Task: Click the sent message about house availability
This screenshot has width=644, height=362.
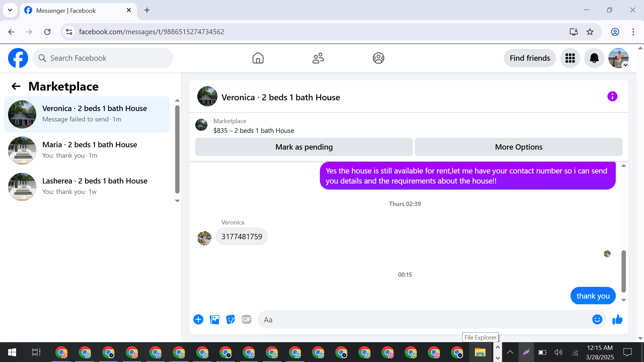Action: point(467,176)
